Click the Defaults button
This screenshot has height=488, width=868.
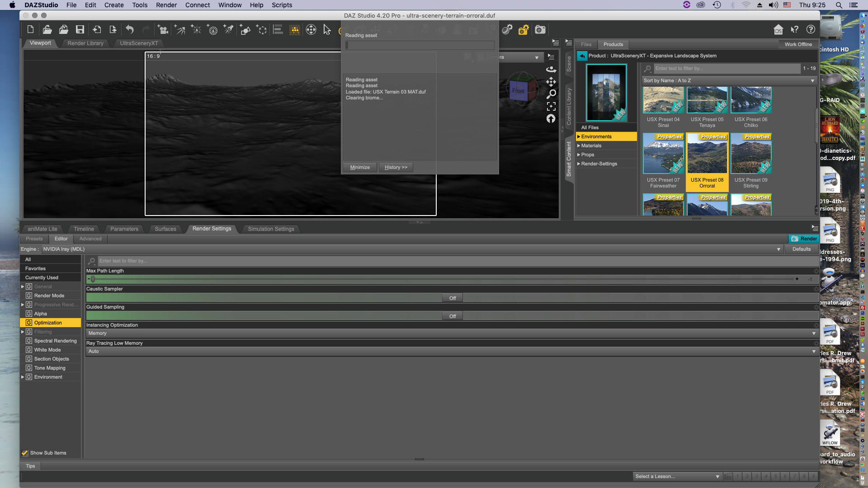[801, 249]
